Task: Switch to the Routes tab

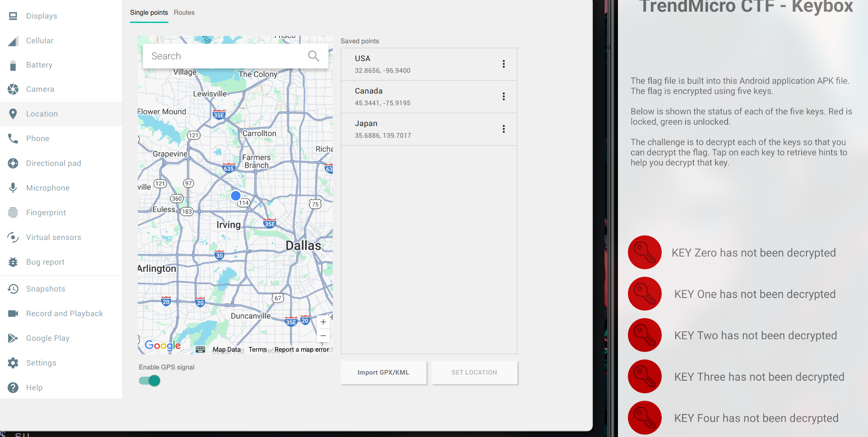Action: point(184,13)
